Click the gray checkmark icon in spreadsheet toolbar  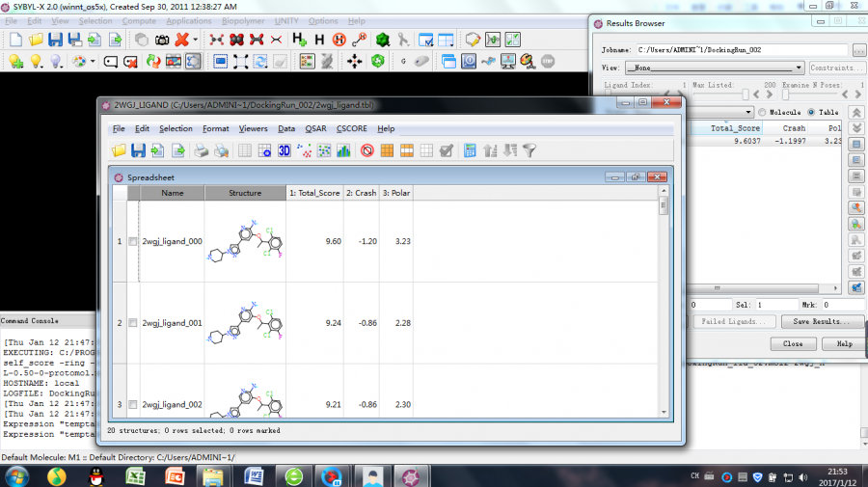tap(447, 150)
